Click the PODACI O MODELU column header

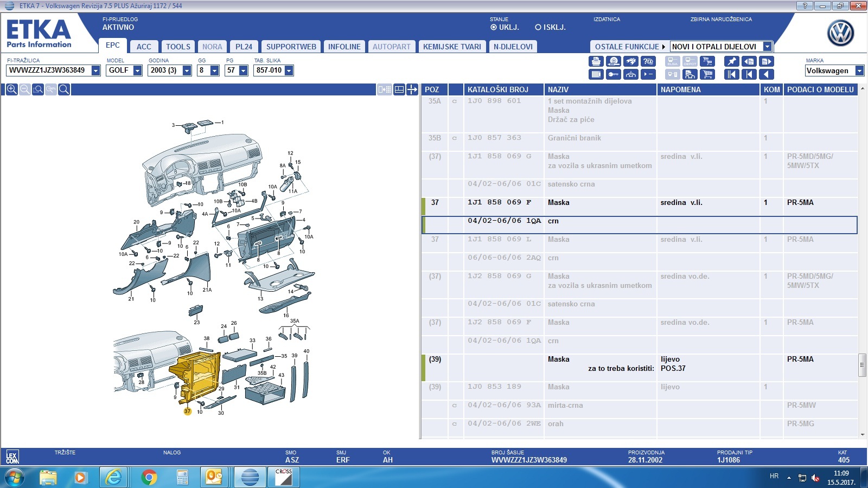820,89
